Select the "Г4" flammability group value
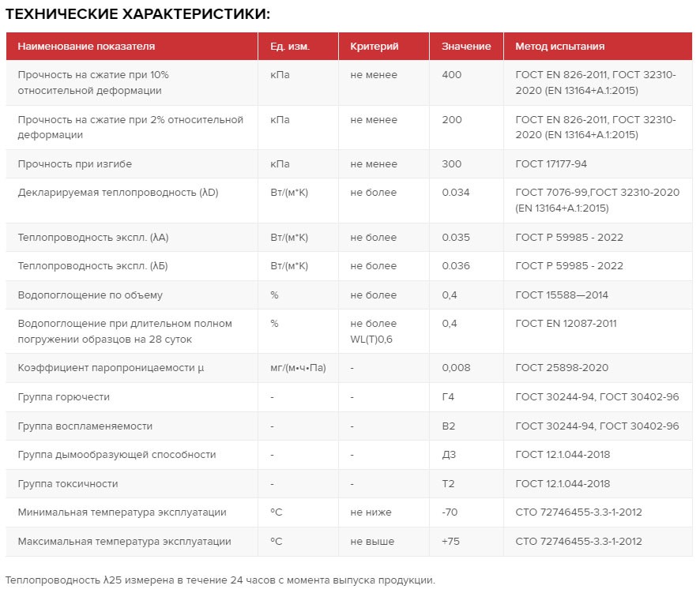Screen dimensions: 700x593 click(448, 397)
